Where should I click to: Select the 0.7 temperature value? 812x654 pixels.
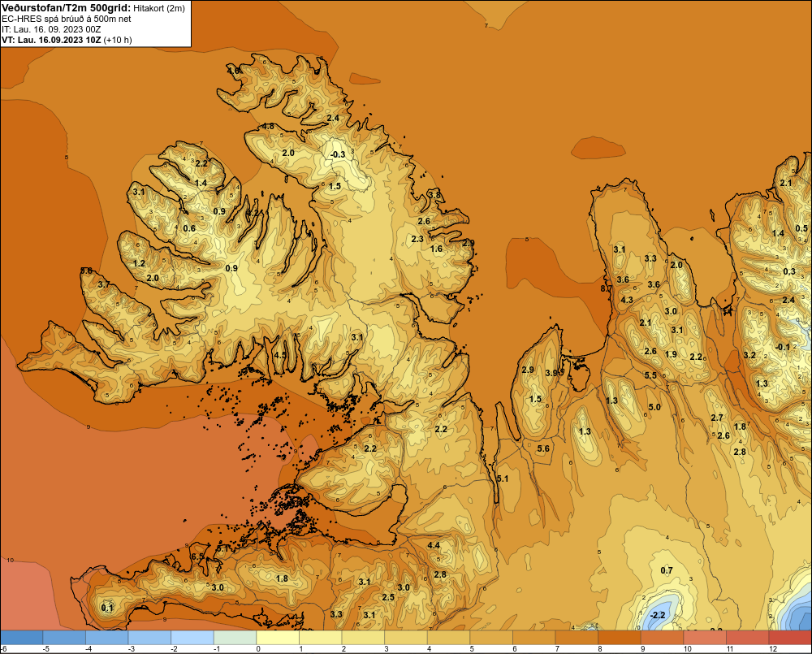click(667, 570)
